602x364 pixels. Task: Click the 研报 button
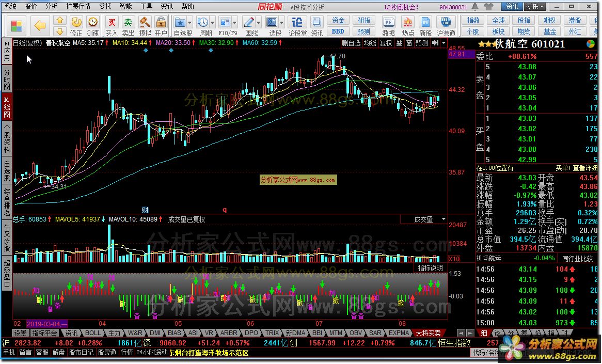pos(364,20)
